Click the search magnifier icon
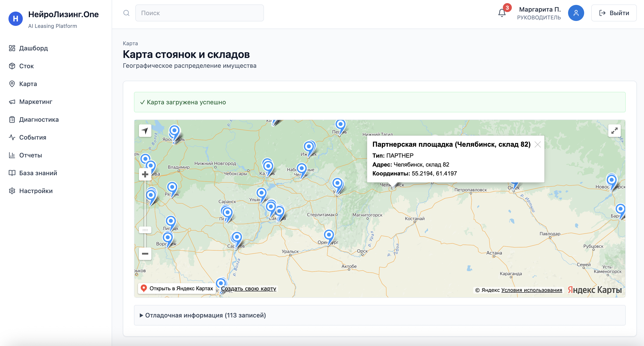Screen dimensions: 644x346 tap(126, 13)
